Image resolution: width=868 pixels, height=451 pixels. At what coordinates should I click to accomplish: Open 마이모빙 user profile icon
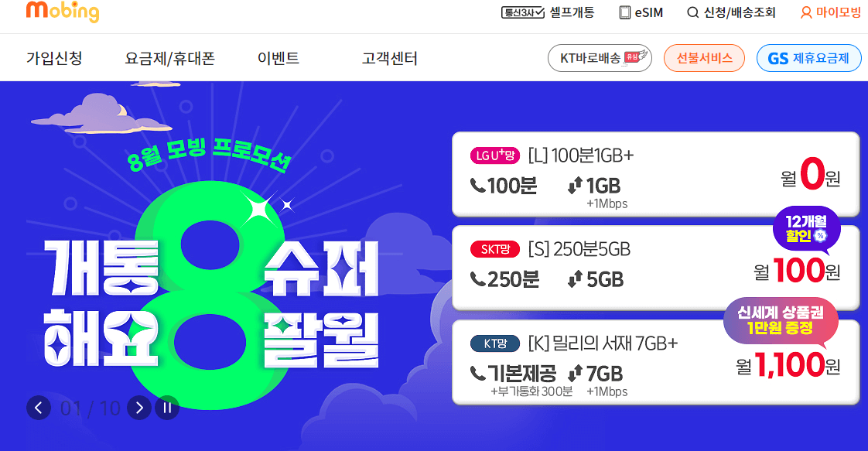(x=806, y=12)
